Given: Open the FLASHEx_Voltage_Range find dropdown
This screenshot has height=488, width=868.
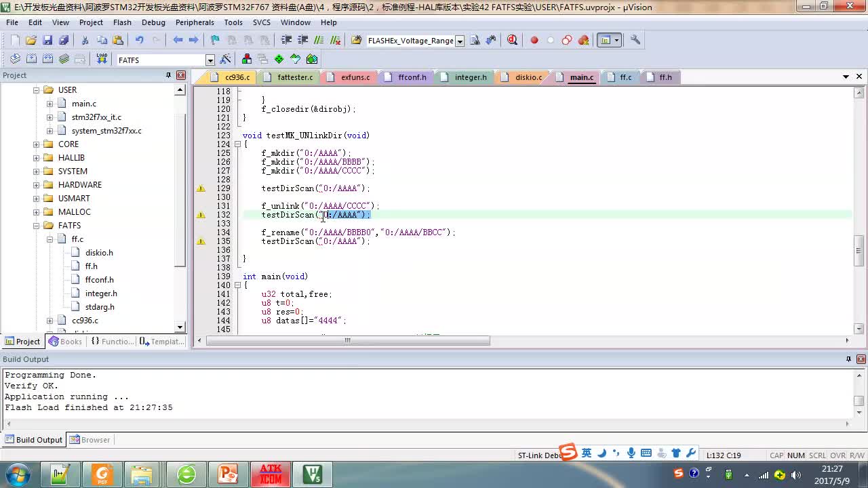Looking at the screenshot, I should tap(460, 41).
